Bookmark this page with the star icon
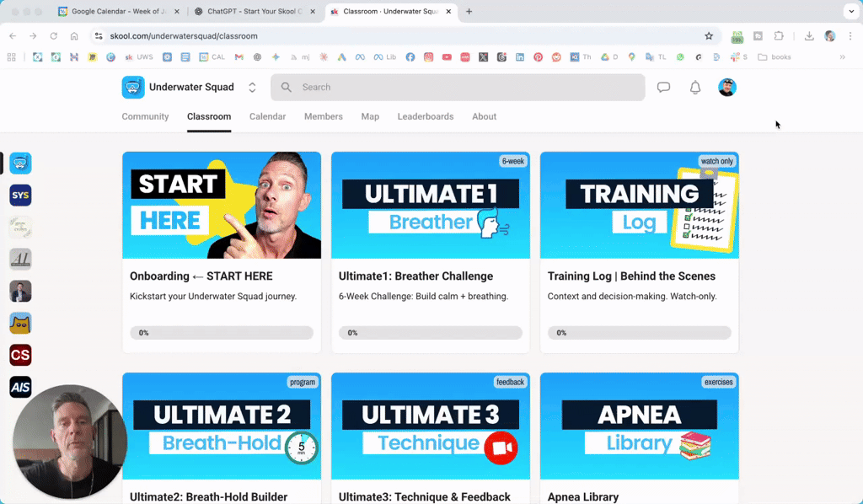863x504 pixels. (x=709, y=35)
